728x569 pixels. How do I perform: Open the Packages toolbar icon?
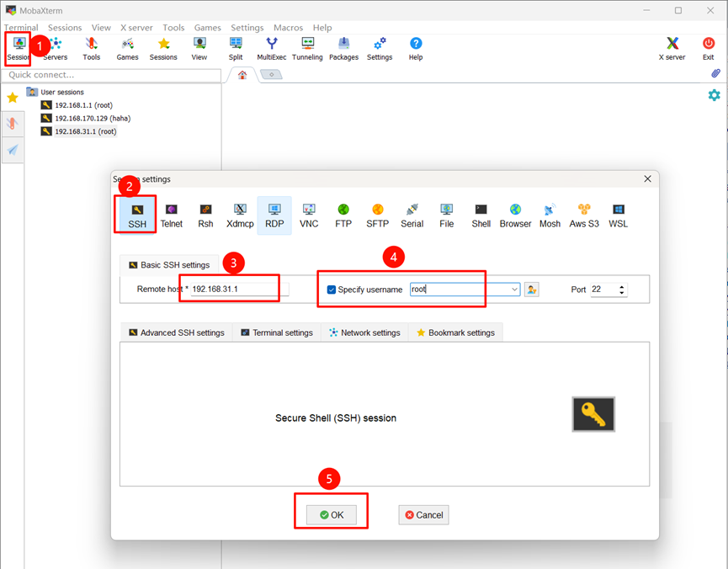[x=343, y=49]
